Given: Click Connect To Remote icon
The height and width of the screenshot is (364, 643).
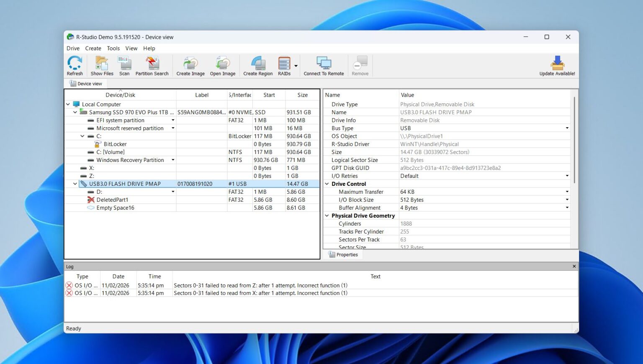Looking at the screenshot, I should pyautogui.click(x=324, y=64).
